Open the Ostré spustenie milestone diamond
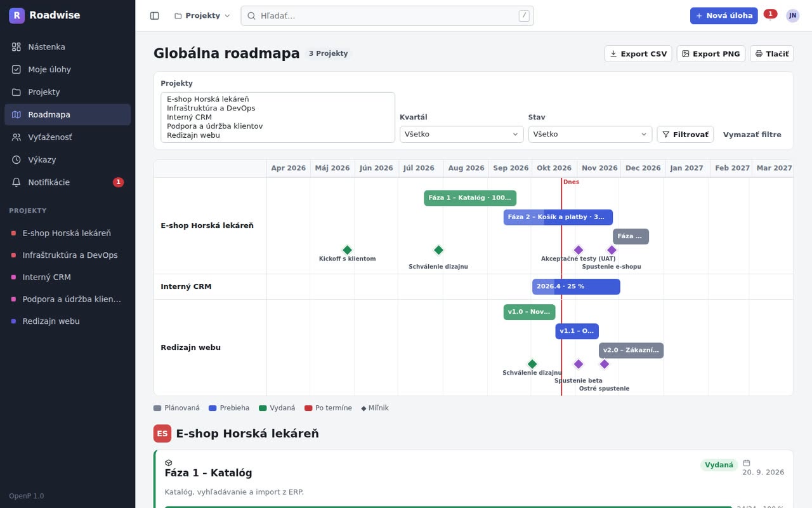812x508 pixels. pyautogui.click(x=605, y=364)
